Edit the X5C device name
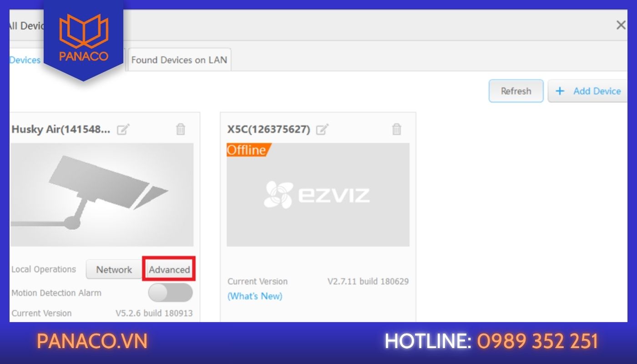The image size is (637, 364). click(x=322, y=130)
